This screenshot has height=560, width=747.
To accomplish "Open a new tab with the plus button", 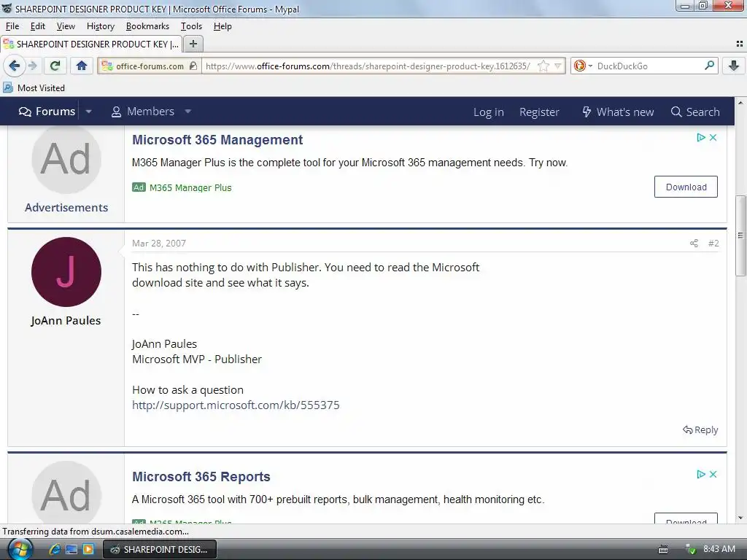I will pyautogui.click(x=193, y=44).
